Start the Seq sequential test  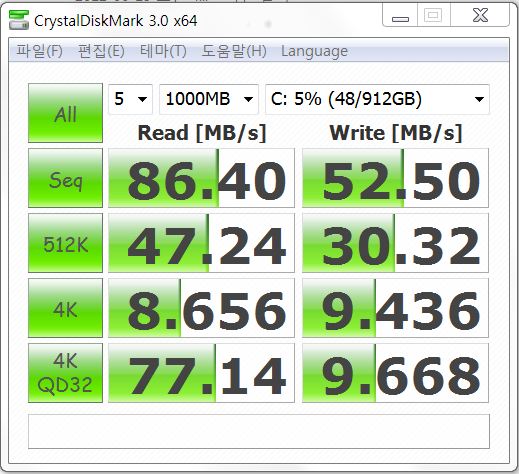click(x=65, y=178)
